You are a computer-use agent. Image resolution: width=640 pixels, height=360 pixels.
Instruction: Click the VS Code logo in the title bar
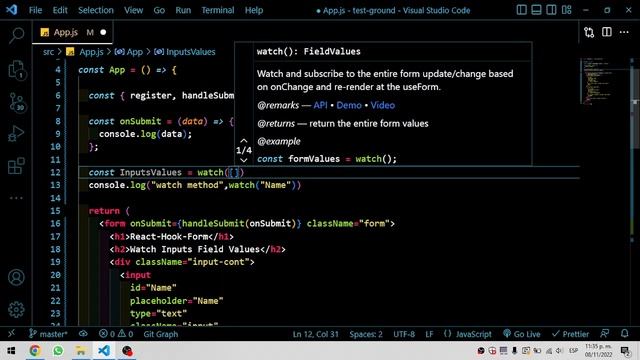[11, 10]
